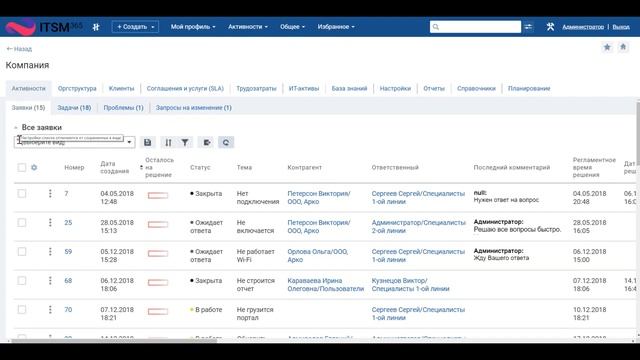Open request number 7
640x360 pixels.
pyautogui.click(x=66, y=193)
